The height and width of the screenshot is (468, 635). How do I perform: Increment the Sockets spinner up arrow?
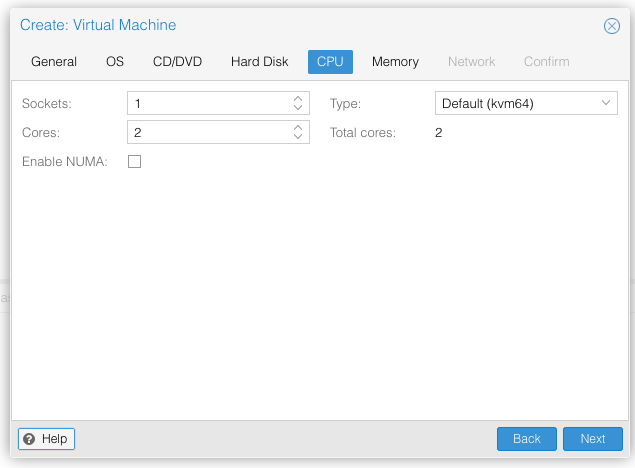coord(298,99)
